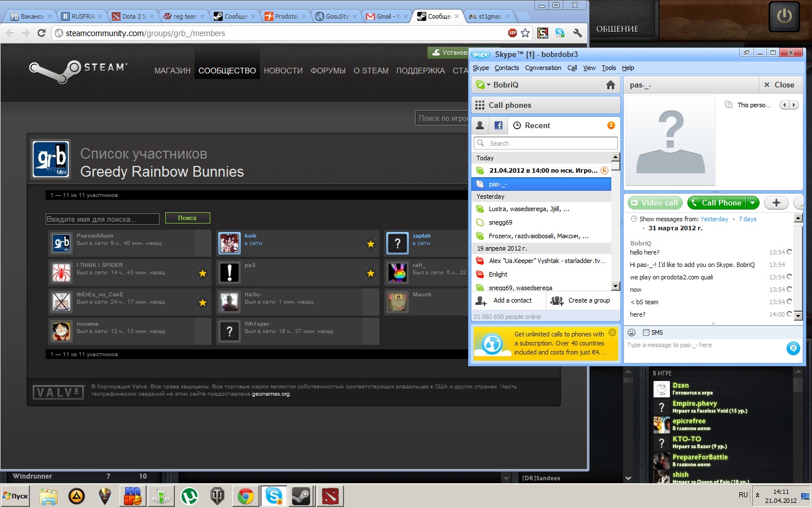Viewport: 812px width, 508px height.
Task: Start a Video call with pas-_-
Action: pyautogui.click(x=655, y=203)
